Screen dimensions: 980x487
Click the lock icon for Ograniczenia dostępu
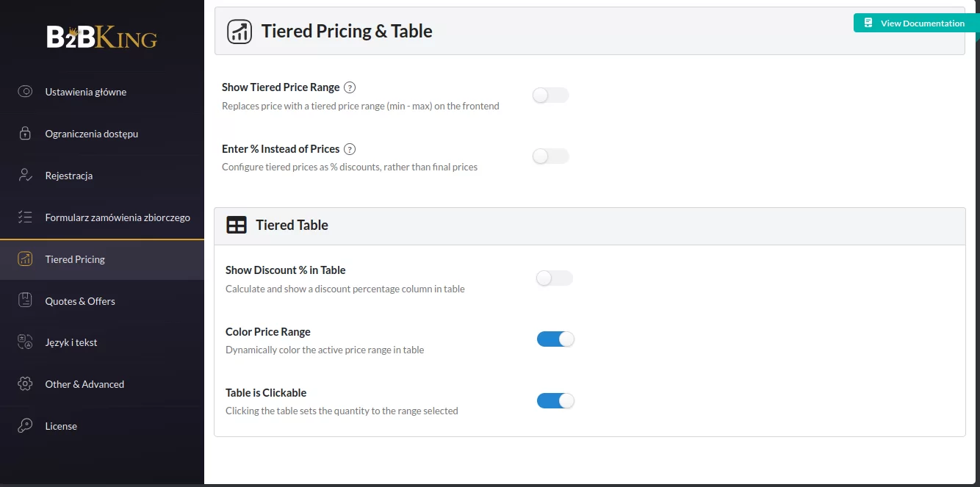coord(25,134)
